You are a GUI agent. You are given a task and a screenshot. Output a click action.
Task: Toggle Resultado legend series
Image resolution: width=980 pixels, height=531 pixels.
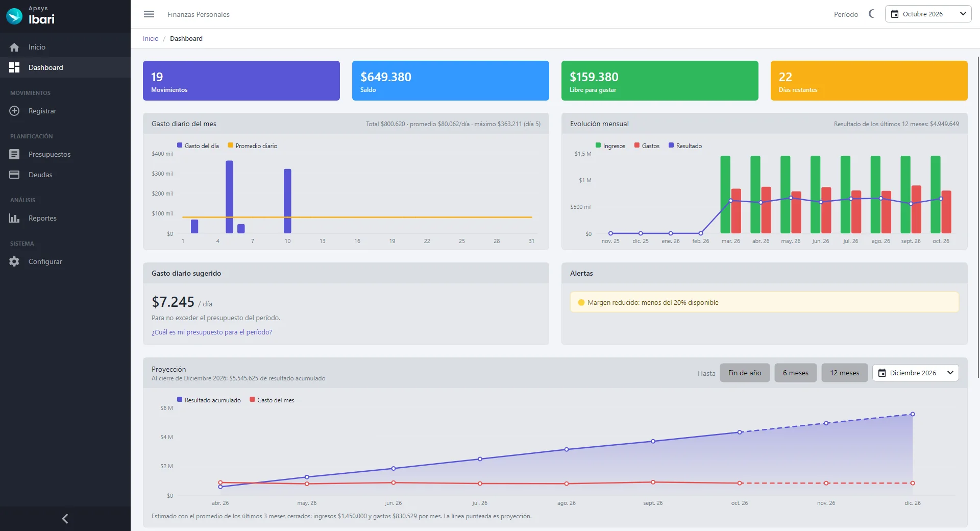point(685,146)
